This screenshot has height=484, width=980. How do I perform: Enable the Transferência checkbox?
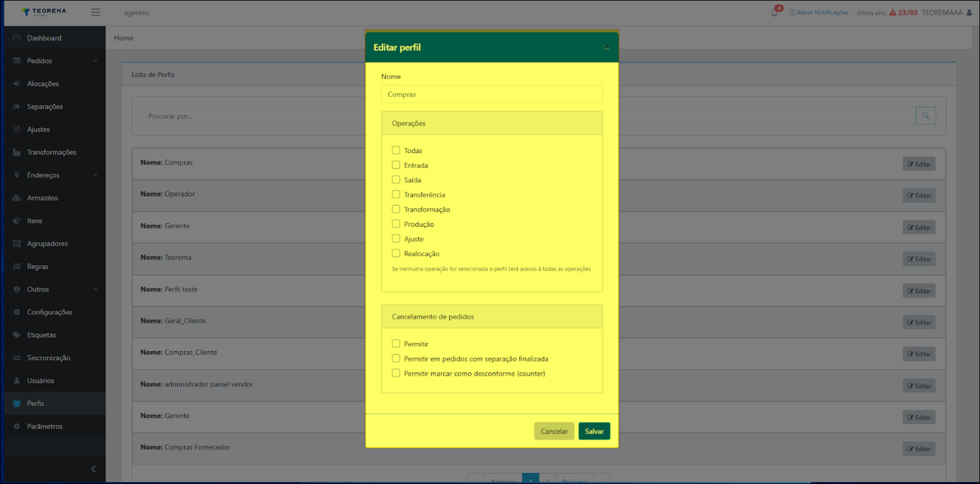(396, 194)
